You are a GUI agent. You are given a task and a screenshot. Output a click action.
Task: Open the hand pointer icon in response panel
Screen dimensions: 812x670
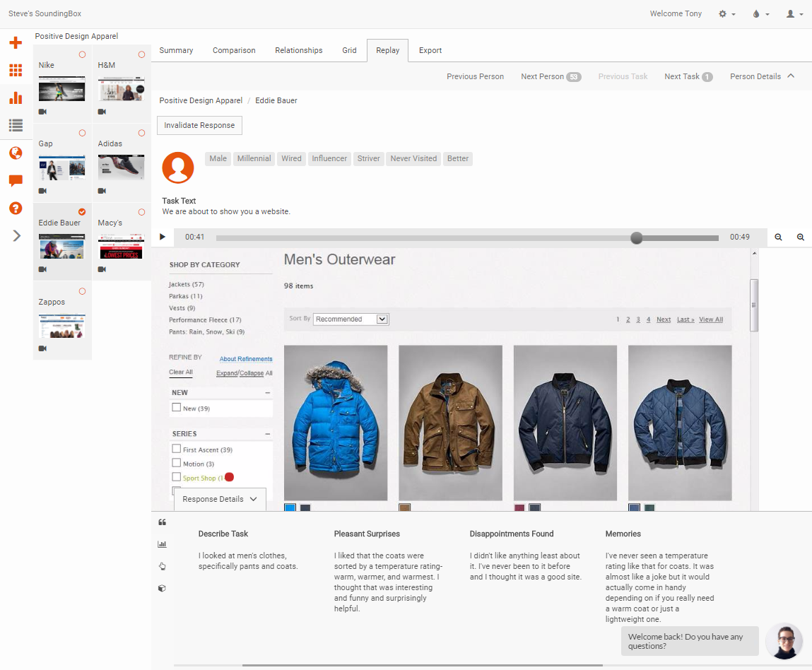pos(162,566)
